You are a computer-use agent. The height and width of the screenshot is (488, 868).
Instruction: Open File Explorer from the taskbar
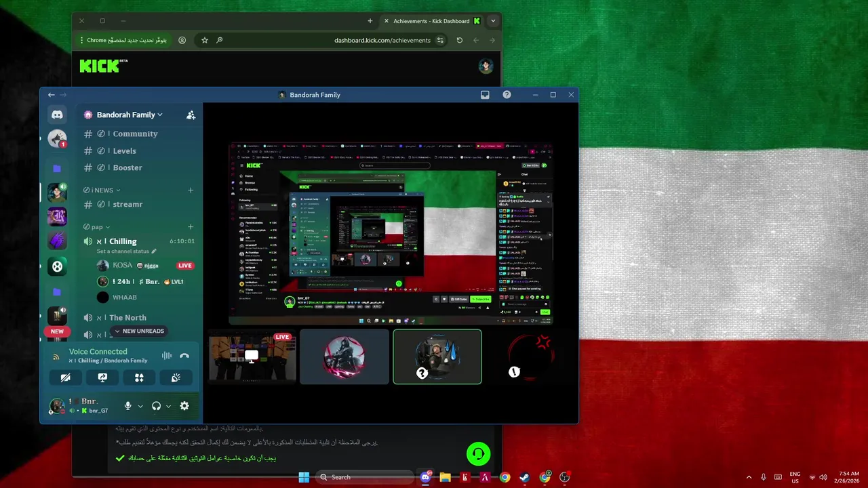point(445,477)
